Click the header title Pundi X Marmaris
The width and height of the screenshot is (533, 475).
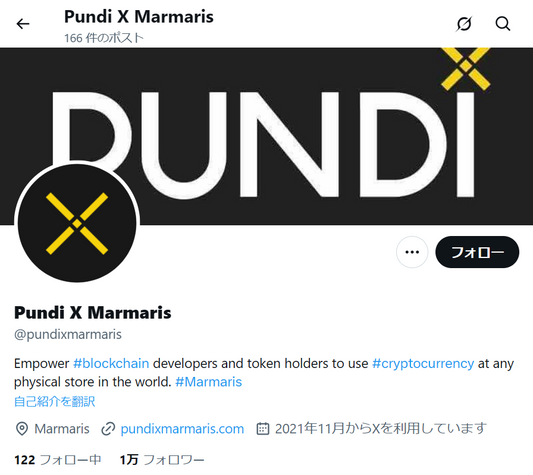[139, 16]
